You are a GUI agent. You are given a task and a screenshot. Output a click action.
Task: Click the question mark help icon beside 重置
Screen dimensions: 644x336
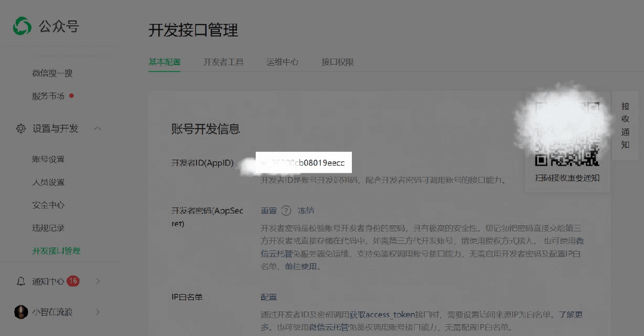click(x=286, y=210)
